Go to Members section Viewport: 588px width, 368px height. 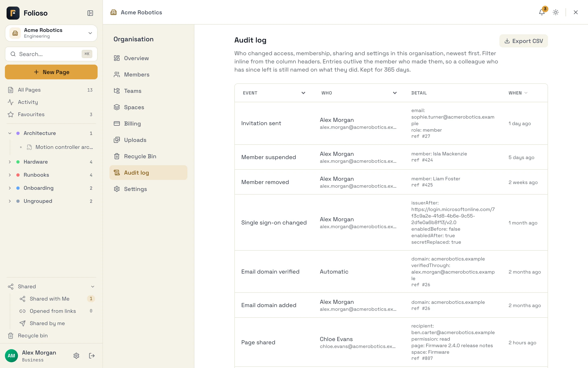148,74
